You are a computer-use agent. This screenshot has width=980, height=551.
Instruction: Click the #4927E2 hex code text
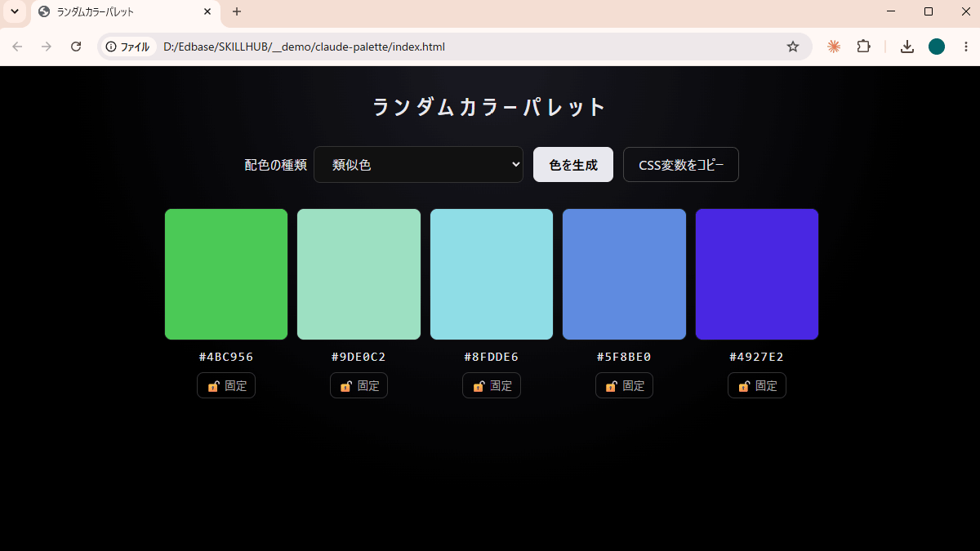[x=757, y=357]
